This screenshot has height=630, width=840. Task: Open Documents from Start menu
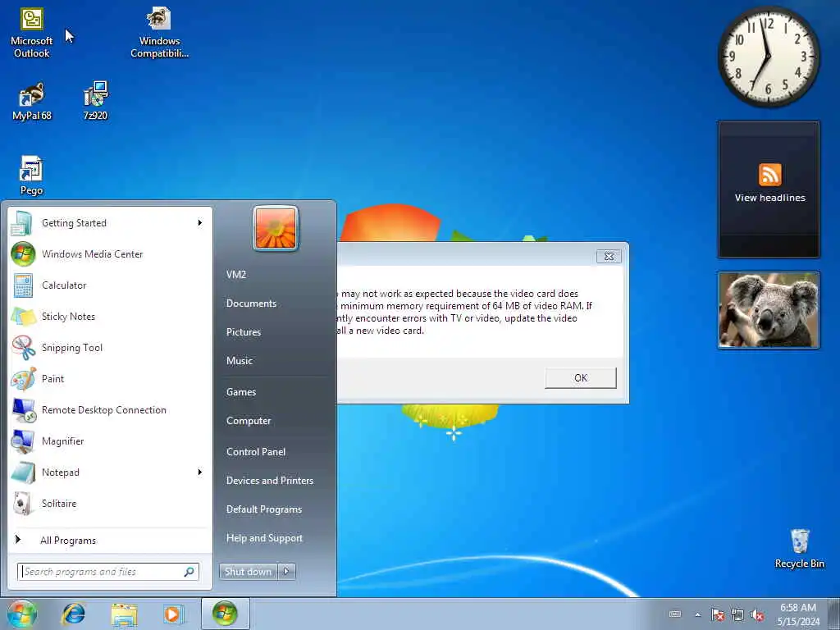(x=251, y=304)
